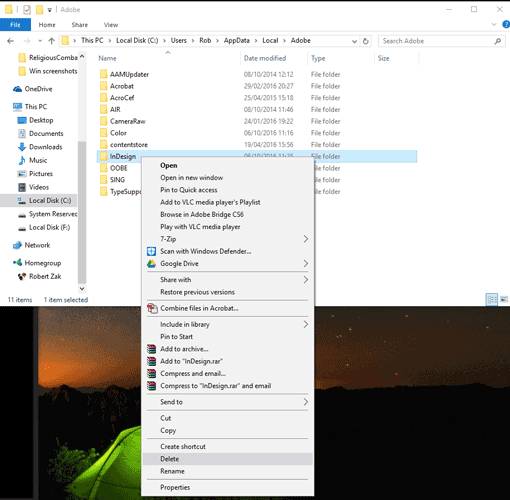Click the navigation pane scrollbar down arrow
The width and height of the screenshot is (510, 500).
(x=82, y=289)
